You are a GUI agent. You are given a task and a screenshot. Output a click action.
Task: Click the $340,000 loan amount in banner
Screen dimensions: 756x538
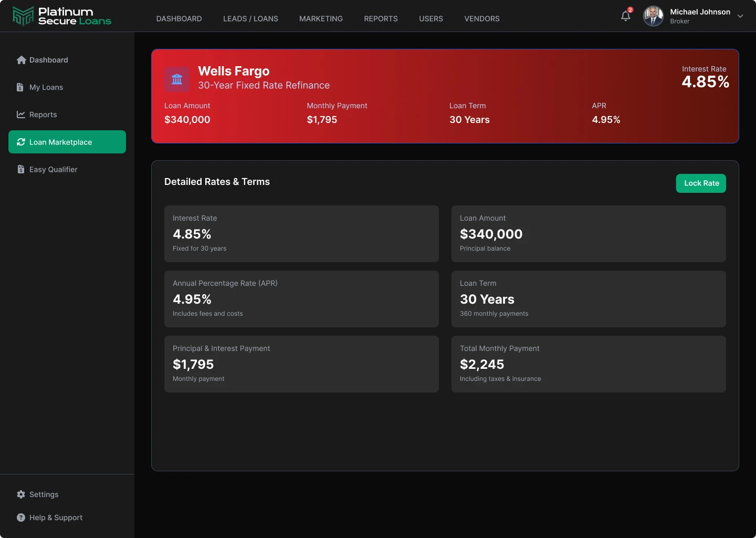187,120
